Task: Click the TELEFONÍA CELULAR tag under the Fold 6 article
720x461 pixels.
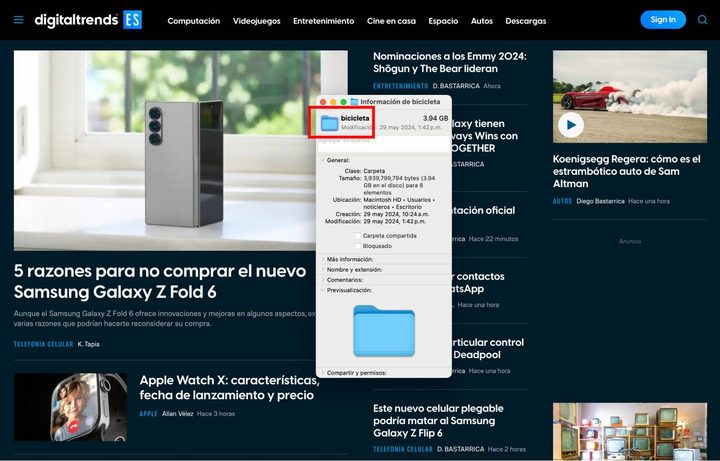Action: click(43, 344)
